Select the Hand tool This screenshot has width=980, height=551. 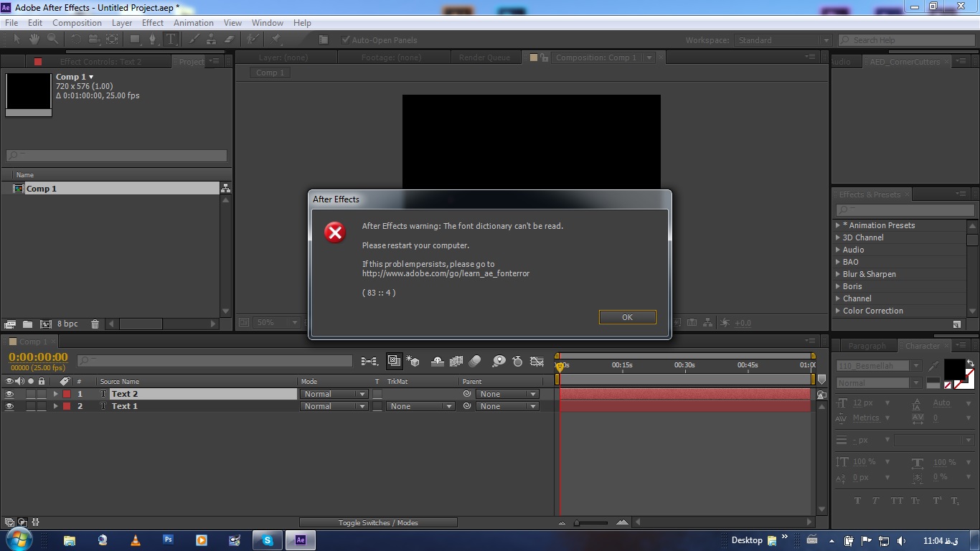pos(34,39)
